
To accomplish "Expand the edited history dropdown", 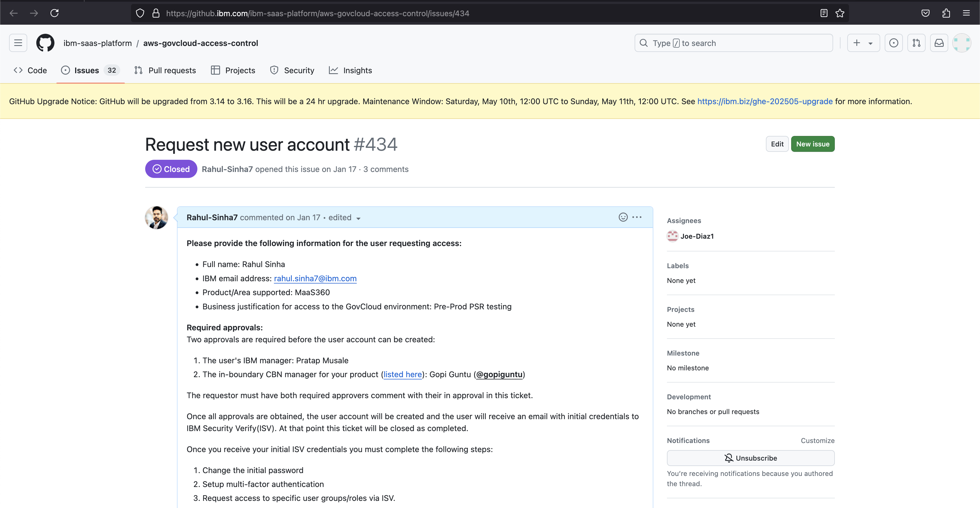I will click(345, 217).
